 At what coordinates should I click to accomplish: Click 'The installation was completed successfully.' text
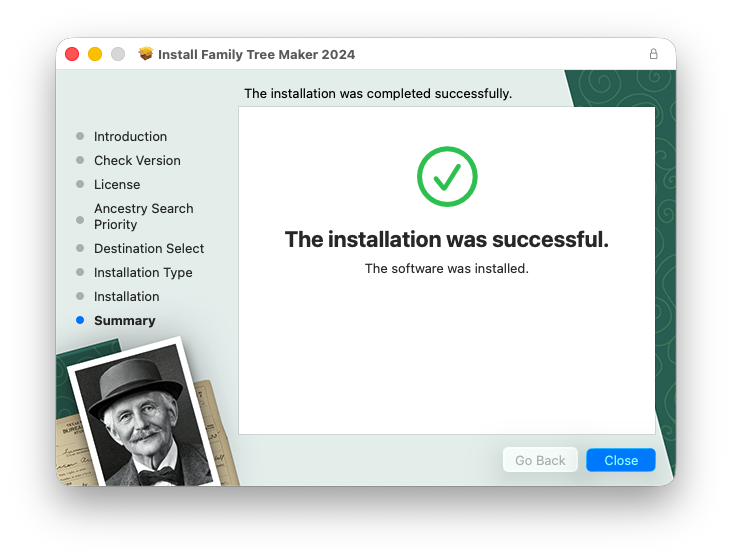[x=378, y=93]
